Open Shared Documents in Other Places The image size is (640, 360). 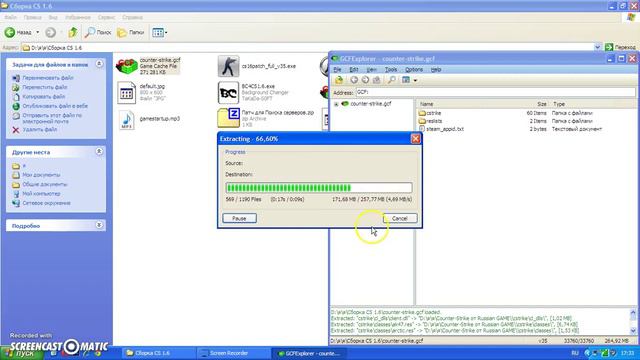(45, 184)
